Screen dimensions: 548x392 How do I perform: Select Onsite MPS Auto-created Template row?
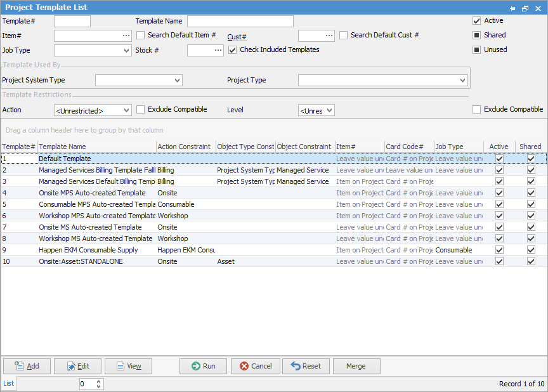pyautogui.click(x=274, y=193)
